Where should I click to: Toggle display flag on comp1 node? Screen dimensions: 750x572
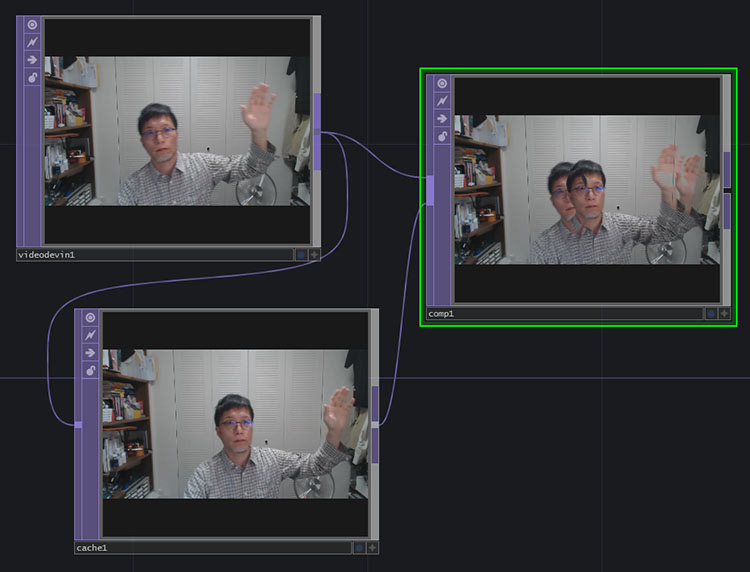tap(711, 314)
